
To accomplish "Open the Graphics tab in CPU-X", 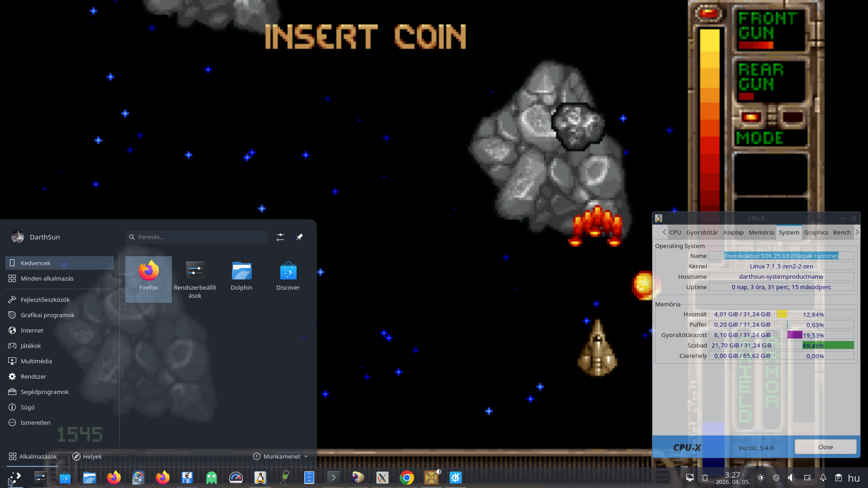I will [x=816, y=232].
